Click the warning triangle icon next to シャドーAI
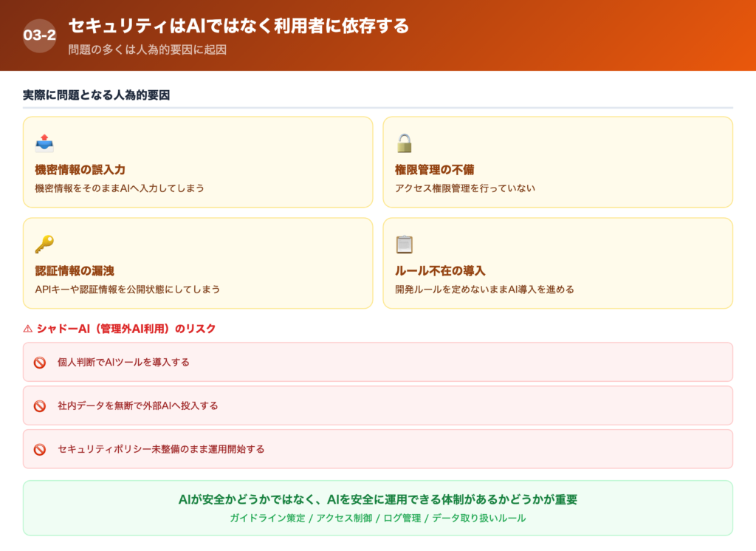The height and width of the screenshot is (551, 756). pyautogui.click(x=27, y=329)
